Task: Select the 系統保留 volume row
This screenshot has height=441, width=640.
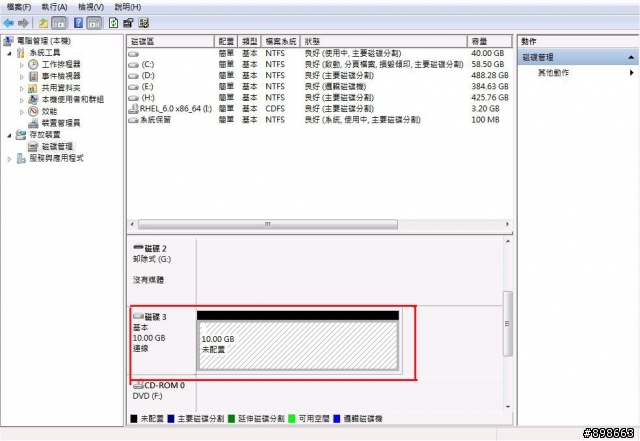Action: 319,120
